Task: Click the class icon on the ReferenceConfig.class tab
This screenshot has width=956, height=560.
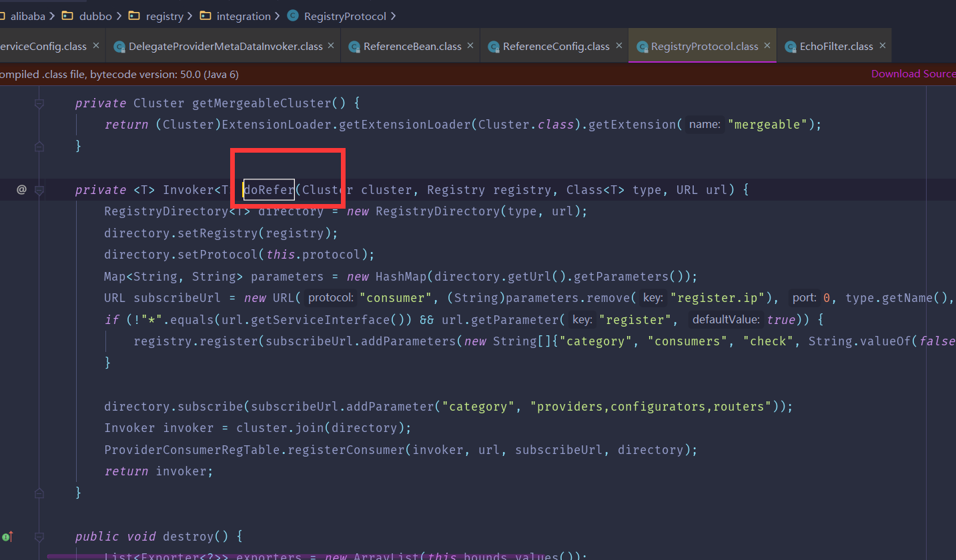Action: coord(494,47)
